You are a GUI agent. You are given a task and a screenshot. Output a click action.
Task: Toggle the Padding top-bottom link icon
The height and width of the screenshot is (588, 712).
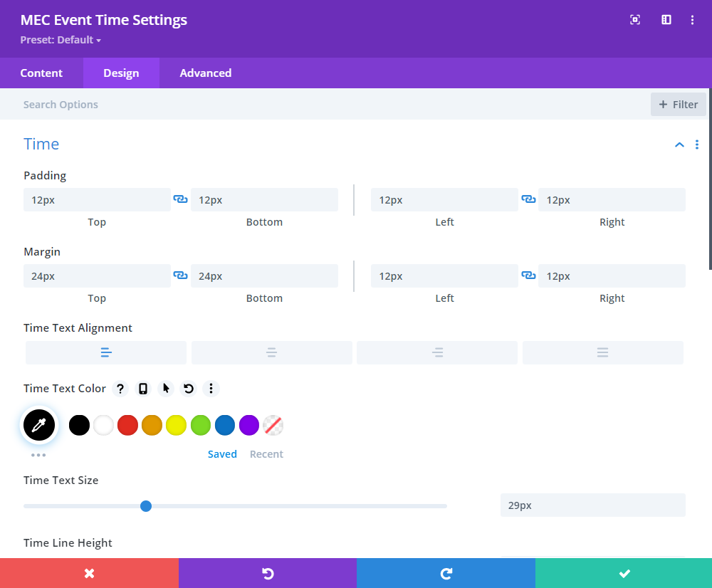click(181, 200)
